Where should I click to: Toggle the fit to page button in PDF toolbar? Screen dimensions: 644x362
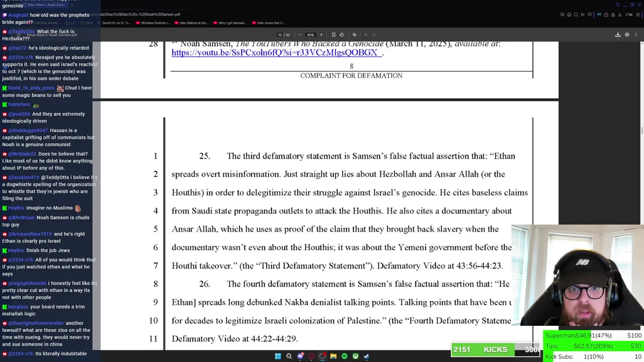point(334,35)
